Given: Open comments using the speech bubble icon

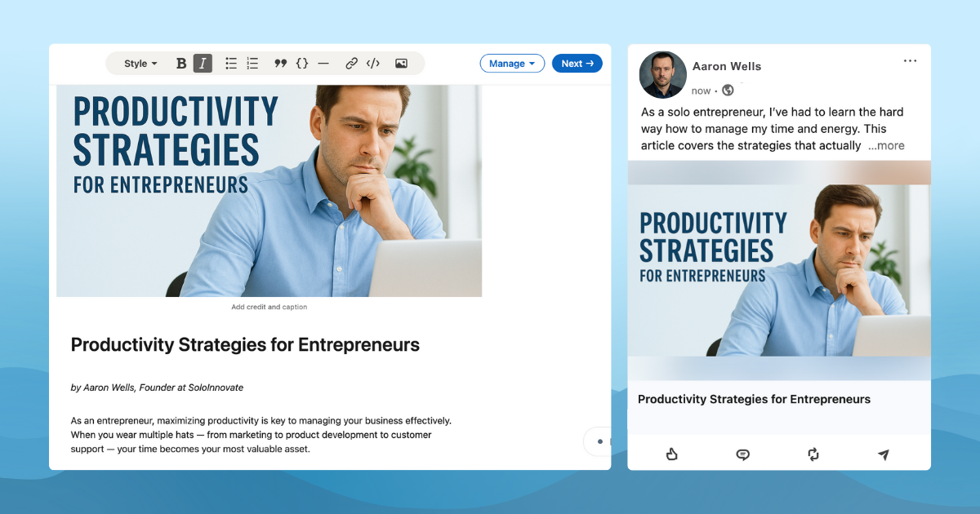Looking at the screenshot, I should 742,454.
